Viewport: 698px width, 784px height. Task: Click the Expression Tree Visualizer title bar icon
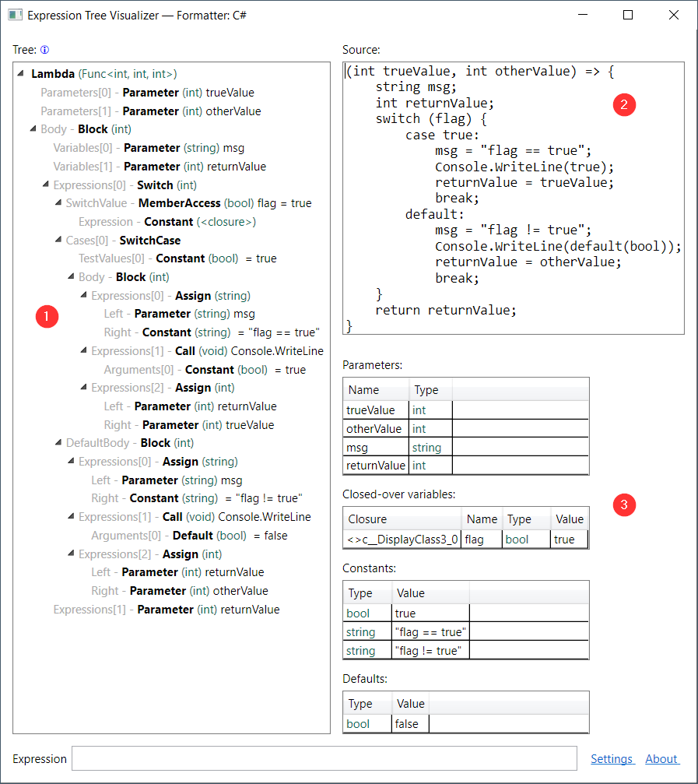(17, 15)
